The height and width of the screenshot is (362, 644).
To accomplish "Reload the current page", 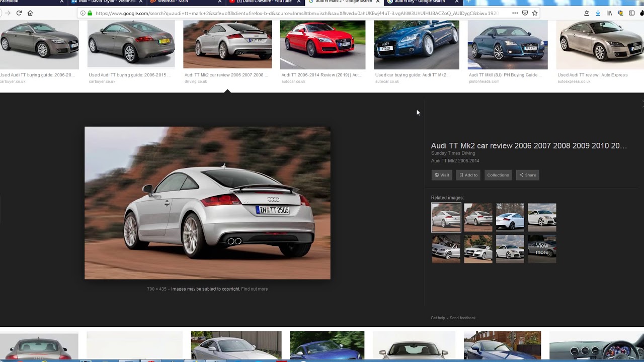I will [19, 13].
